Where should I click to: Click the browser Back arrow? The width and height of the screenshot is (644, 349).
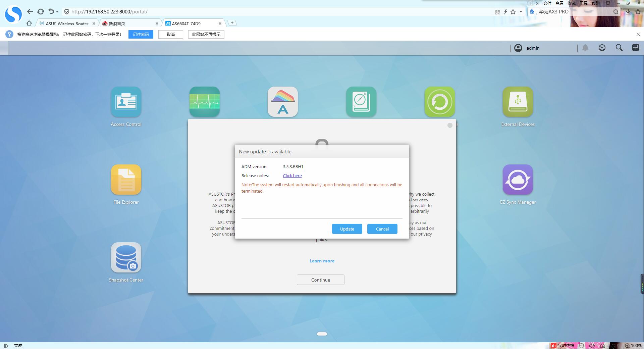tap(30, 12)
